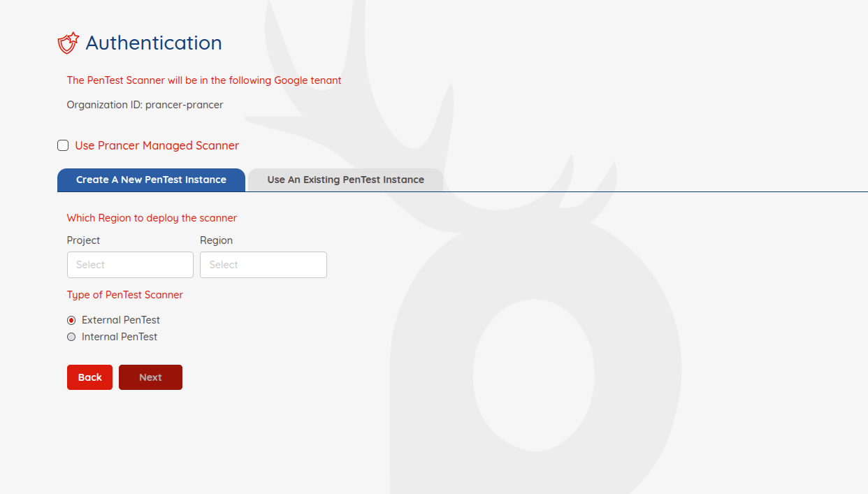868x494 pixels.
Task: Select the Internal PenTest radio option
Action: (x=71, y=337)
